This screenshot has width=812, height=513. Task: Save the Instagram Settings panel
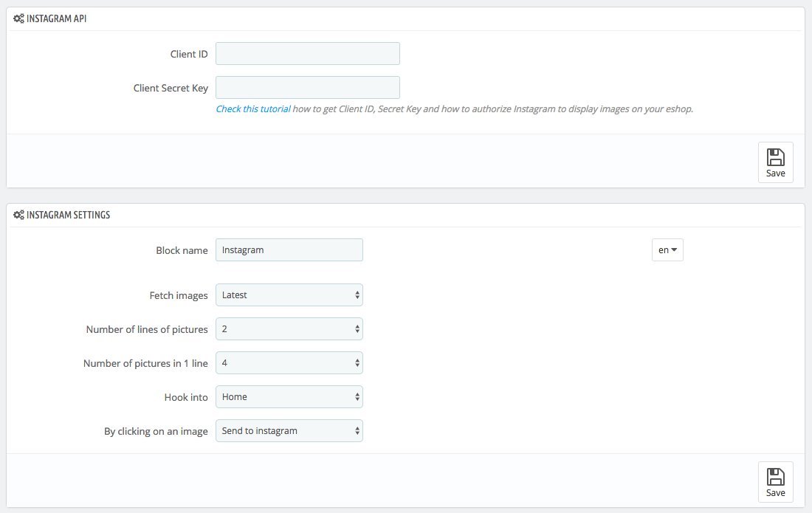tap(775, 482)
